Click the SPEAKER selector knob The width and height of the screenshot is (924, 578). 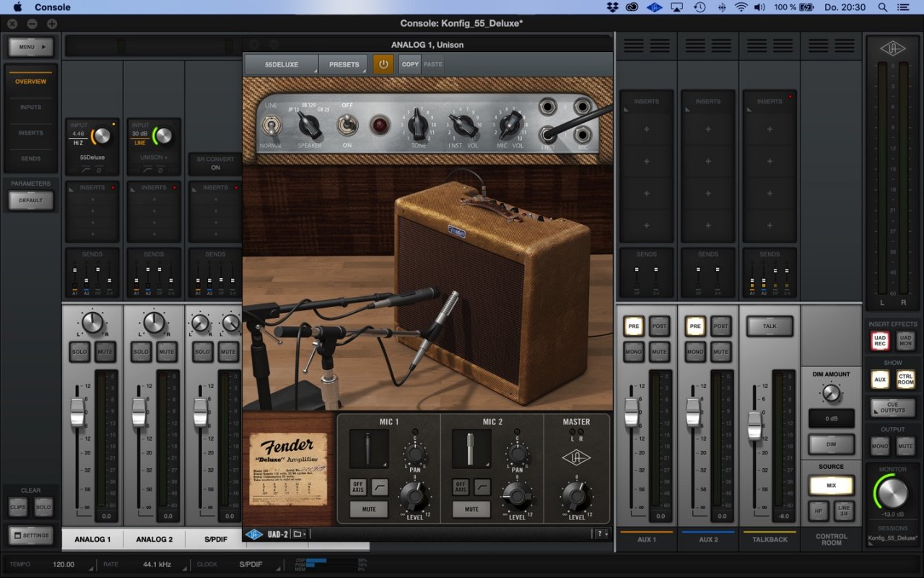point(310,126)
